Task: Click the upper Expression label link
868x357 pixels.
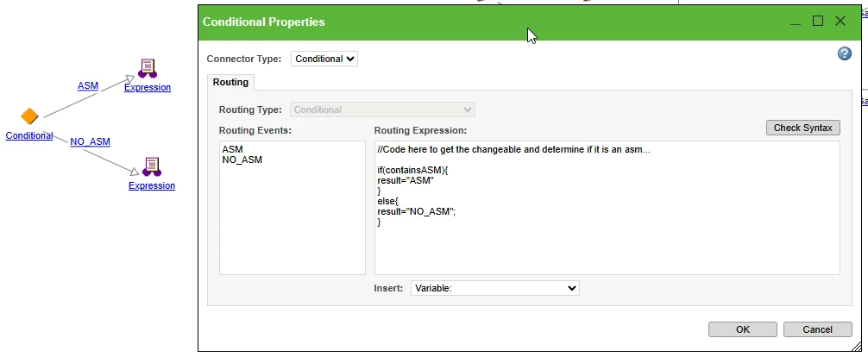Action: tap(148, 87)
